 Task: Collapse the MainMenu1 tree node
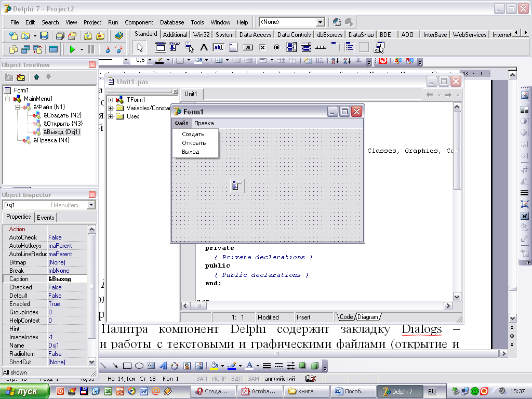point(7,99)
